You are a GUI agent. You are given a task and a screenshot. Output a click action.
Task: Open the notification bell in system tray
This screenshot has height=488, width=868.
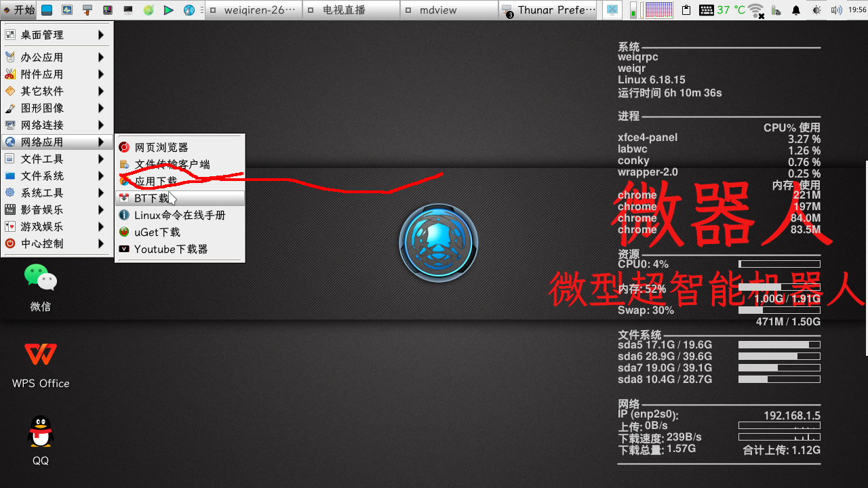(x=795, y=9)
